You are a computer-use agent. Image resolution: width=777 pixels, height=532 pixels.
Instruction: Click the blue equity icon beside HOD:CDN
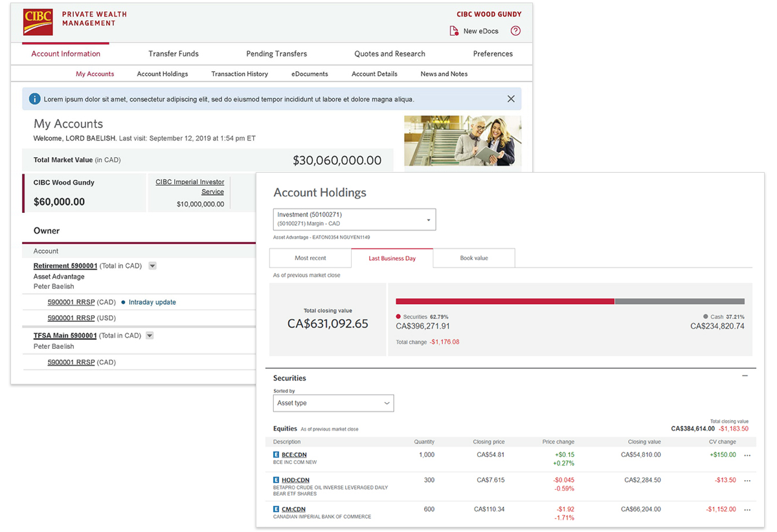coord(275,480)
